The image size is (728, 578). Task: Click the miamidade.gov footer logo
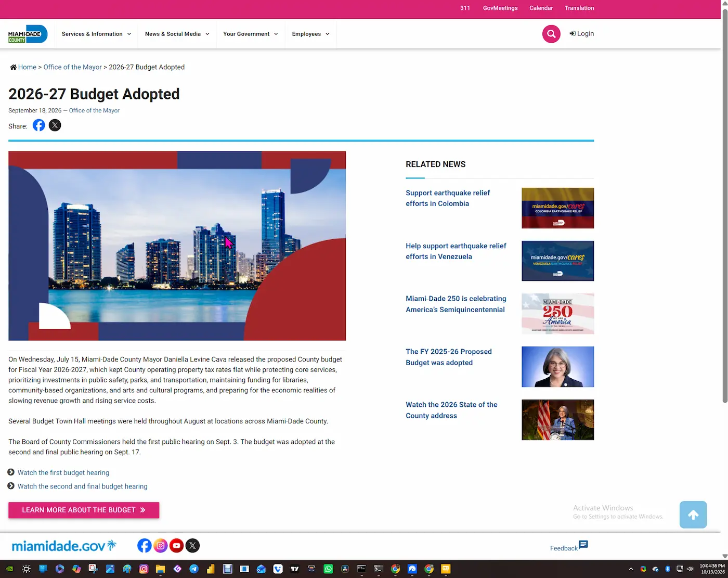64,546
